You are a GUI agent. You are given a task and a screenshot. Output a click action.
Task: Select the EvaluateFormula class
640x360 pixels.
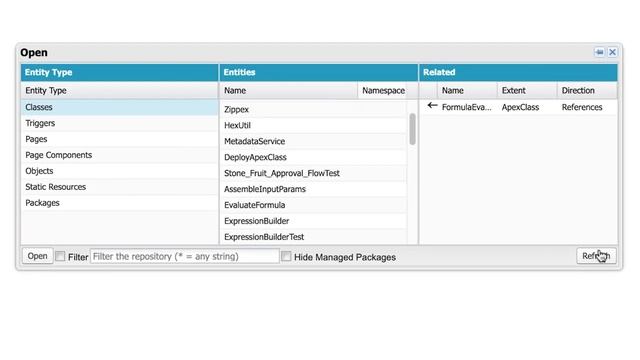313,205
